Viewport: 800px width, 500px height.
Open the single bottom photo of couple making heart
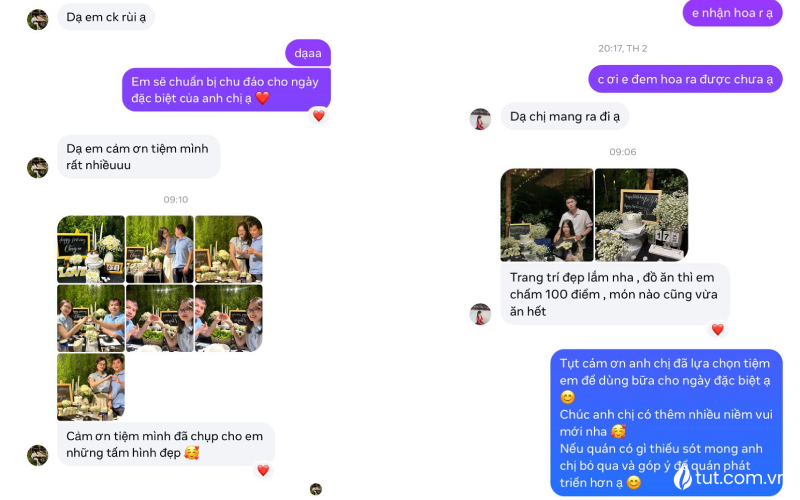click(91, 387)
